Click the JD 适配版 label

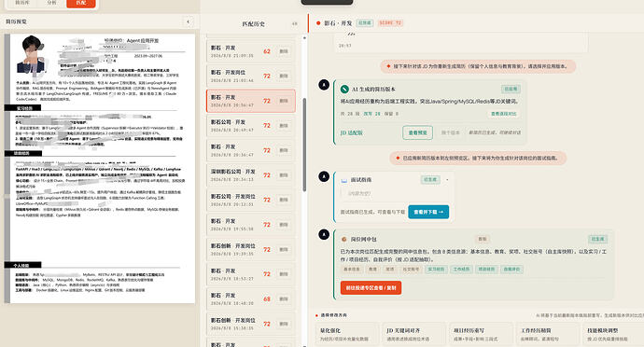tap(352, 133)
